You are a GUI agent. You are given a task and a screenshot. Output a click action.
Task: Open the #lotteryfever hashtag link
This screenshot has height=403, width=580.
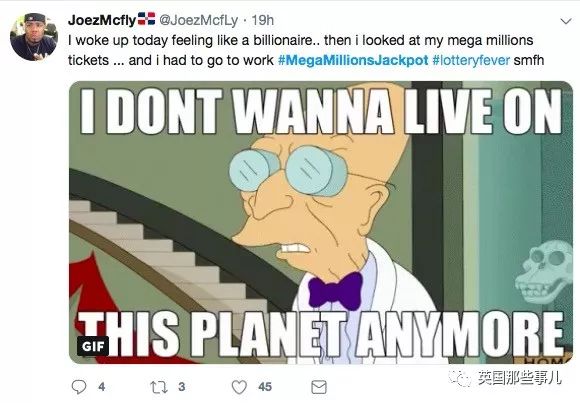click(x=471, y=60)
